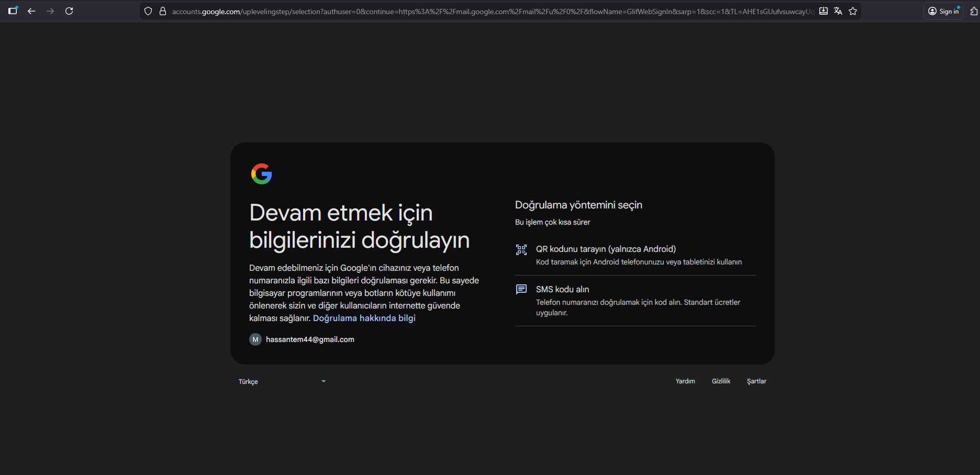The width and height of the screenshot is (980, 475).
Task: Click the Sign in account button
Action: [x=943, y=11]
